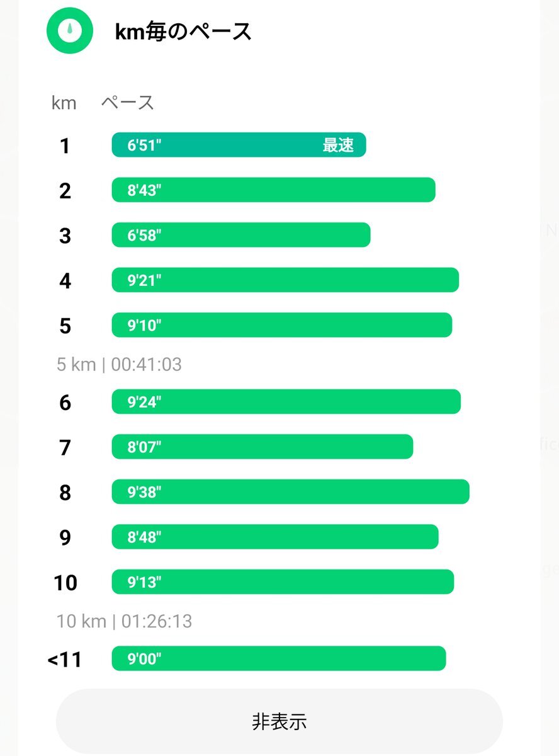
Task: Select the km 7 bar showing 8'07"
Action: tap(263, 447)
